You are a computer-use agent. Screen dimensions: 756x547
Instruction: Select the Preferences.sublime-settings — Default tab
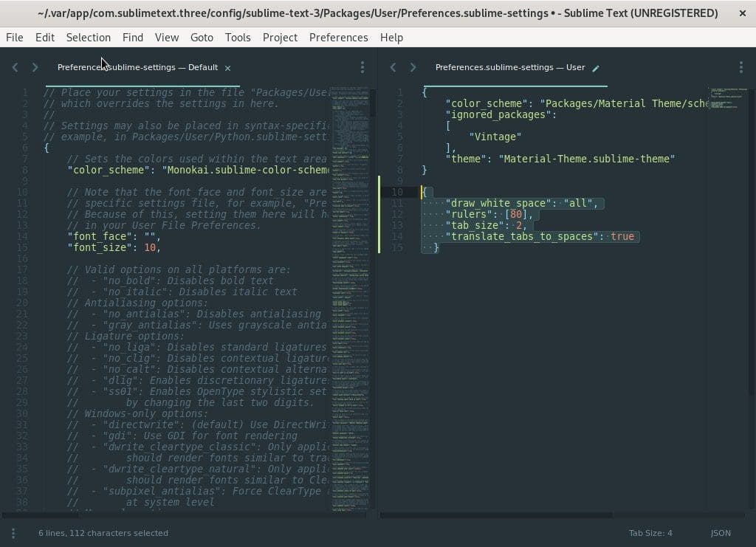click(137, 67)
